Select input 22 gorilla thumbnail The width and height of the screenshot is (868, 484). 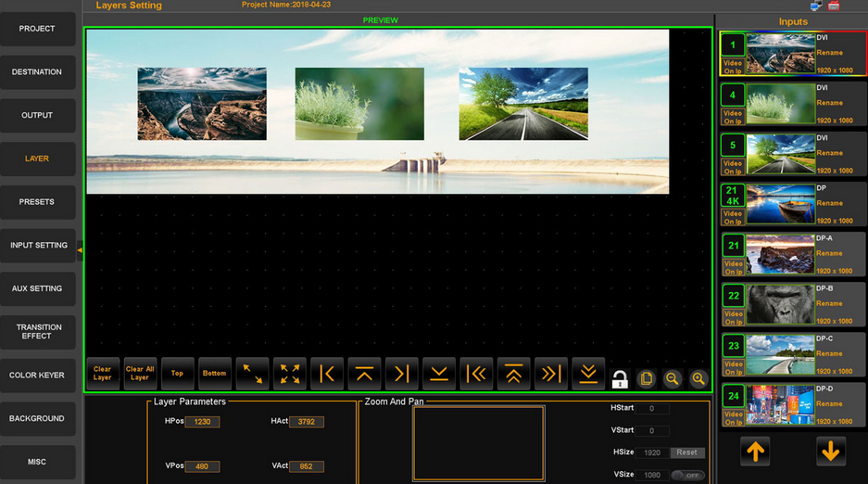click(781, 304)
